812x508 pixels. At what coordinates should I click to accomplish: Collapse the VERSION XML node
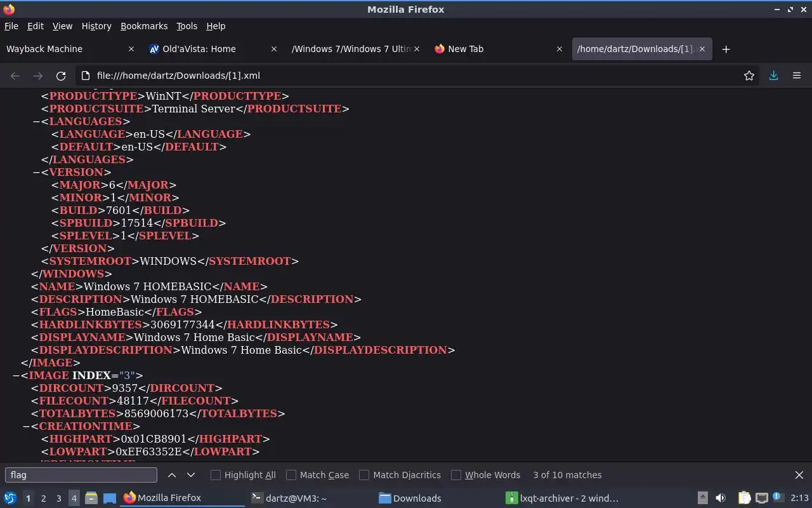36,172
